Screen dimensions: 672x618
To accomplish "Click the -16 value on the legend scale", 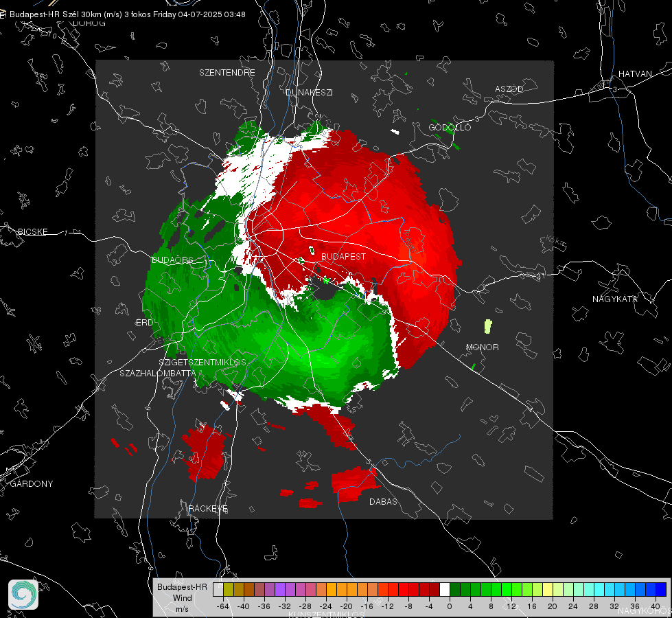I will point(367,606).
